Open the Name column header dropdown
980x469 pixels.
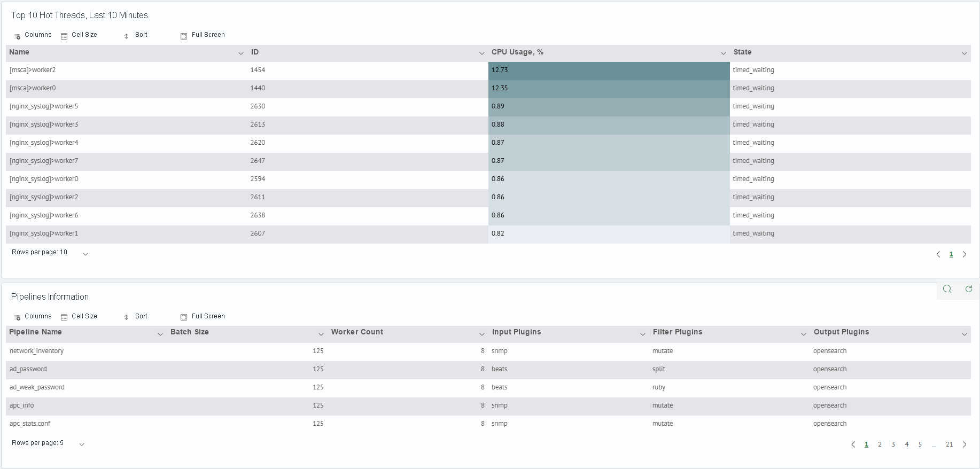[240, 53]
